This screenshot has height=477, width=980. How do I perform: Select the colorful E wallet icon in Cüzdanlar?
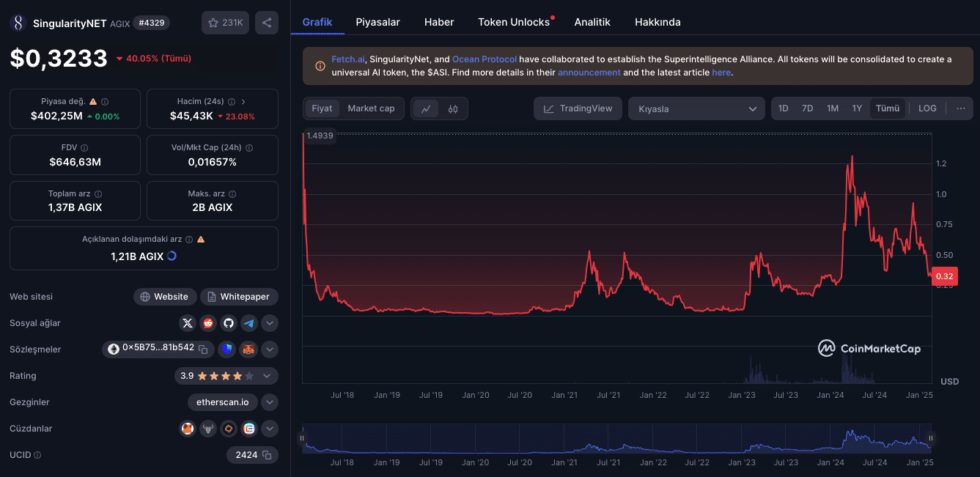[249, 429]
